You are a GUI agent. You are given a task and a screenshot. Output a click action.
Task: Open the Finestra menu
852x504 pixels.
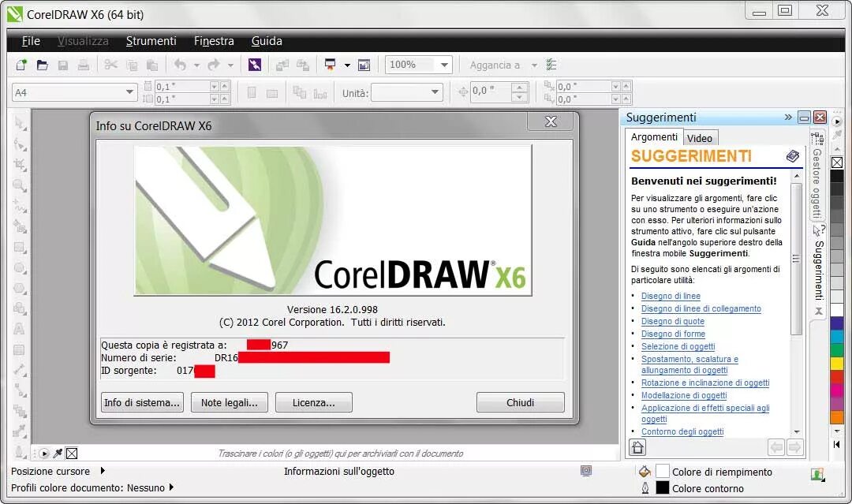[214, 41]
